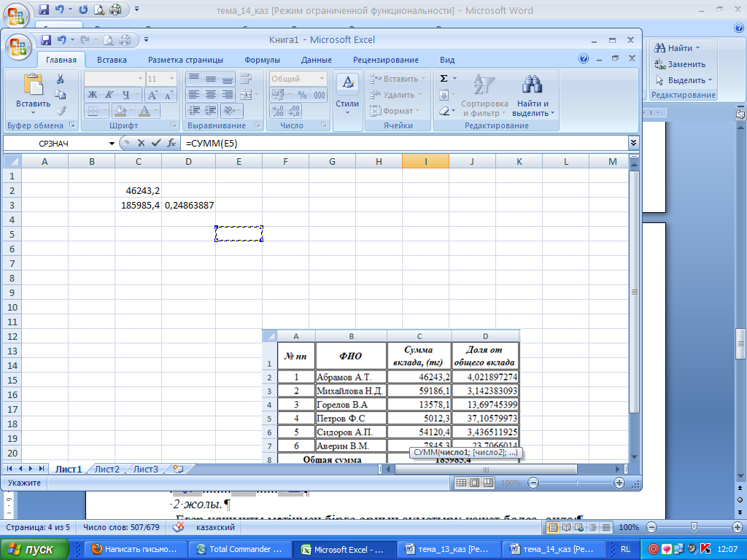Click the Excel help question mark icon
The image size is (747, 560).
[584, 58]
